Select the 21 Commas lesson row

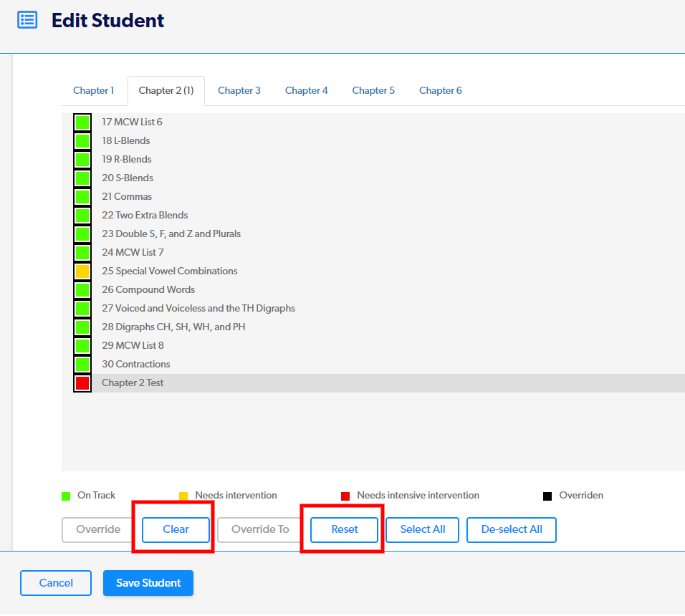point(127,197)
